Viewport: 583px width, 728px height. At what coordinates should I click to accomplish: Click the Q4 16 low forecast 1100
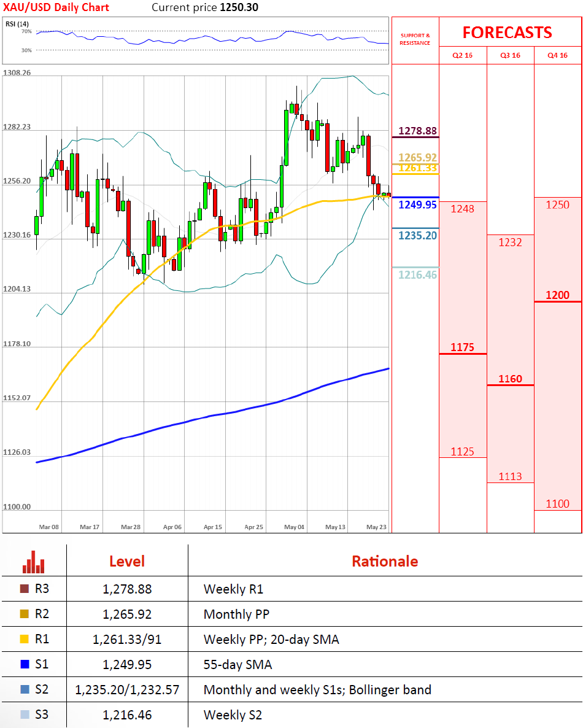coord(557,504)
